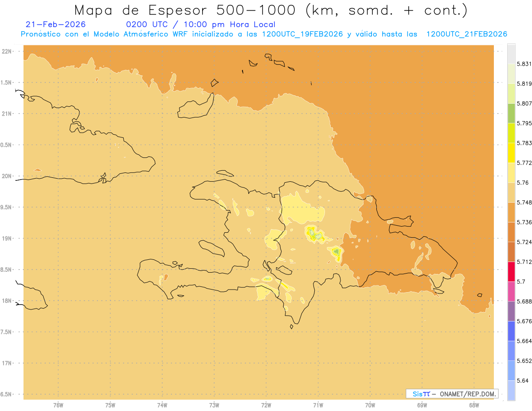The height and width of the screenshot is (411, 532).
Task: Select the blue colorbar segment between 5.676 and 5.664
Action: click(511, 331)
